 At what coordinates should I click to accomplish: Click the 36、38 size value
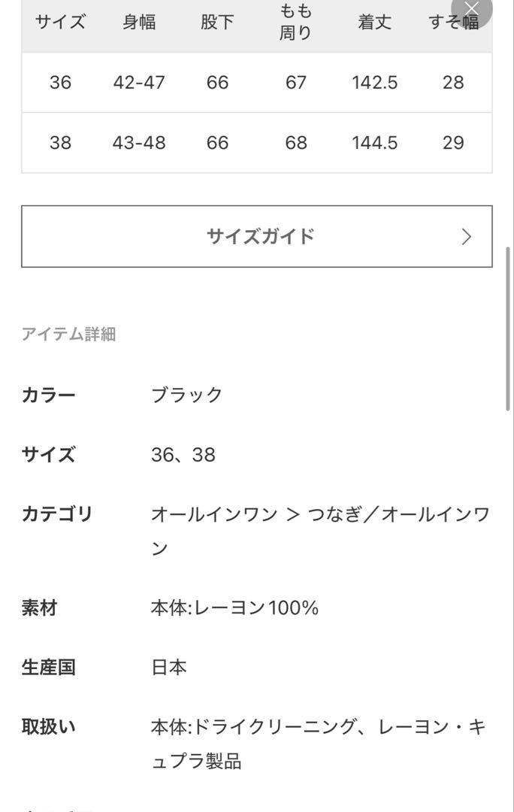tap(183, 455)
